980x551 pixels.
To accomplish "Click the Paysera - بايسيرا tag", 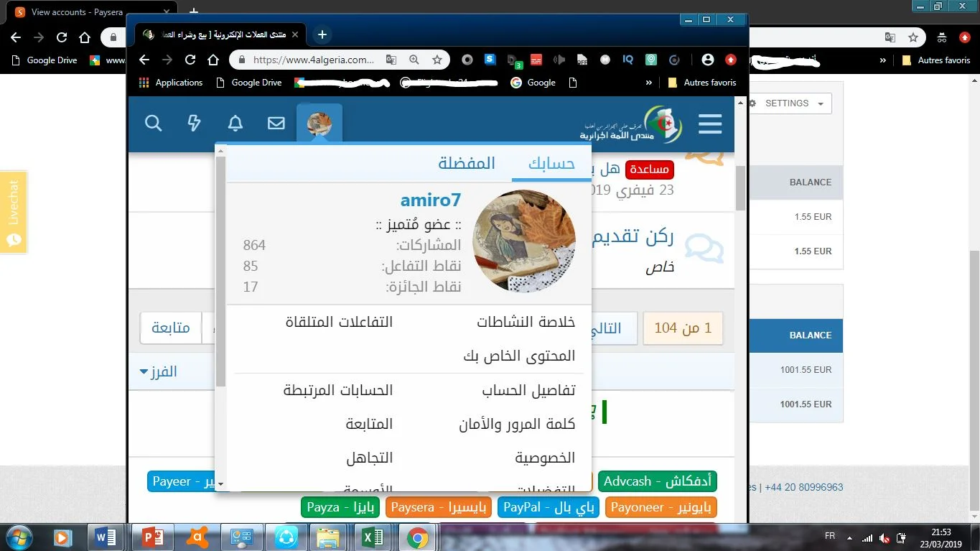I will tap(438, 507).
